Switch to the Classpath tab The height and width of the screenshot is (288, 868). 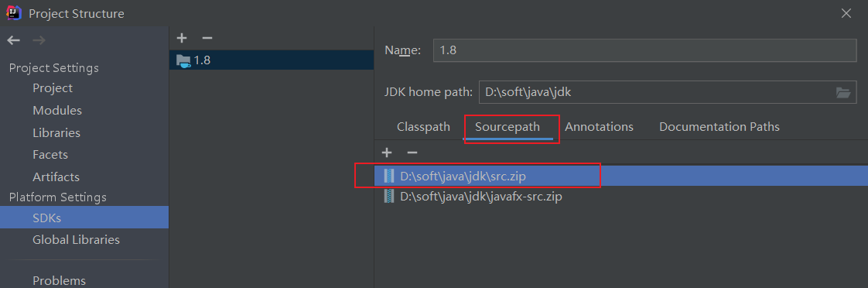[423, 127]
